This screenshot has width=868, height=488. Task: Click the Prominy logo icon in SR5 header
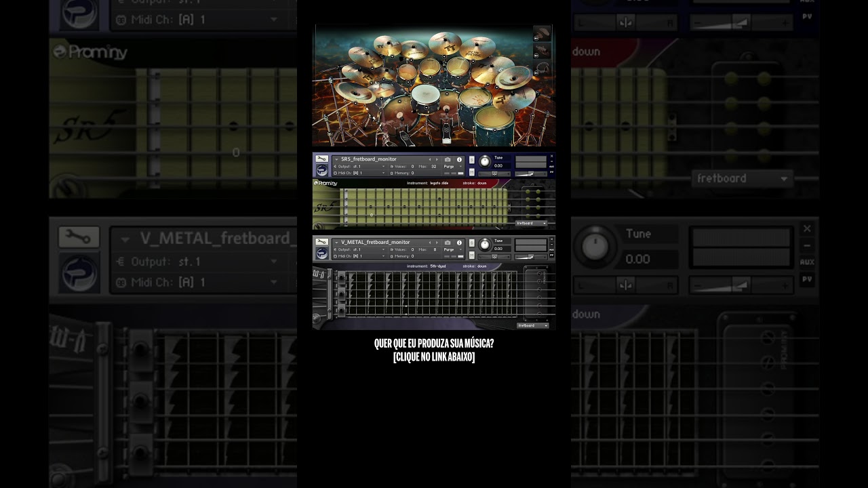coord(322,170)
